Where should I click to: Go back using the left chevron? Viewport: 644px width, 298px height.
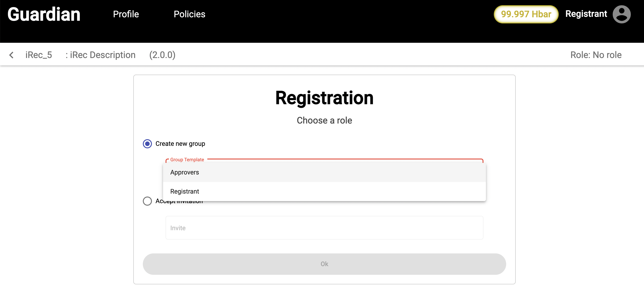coord(12,55)
